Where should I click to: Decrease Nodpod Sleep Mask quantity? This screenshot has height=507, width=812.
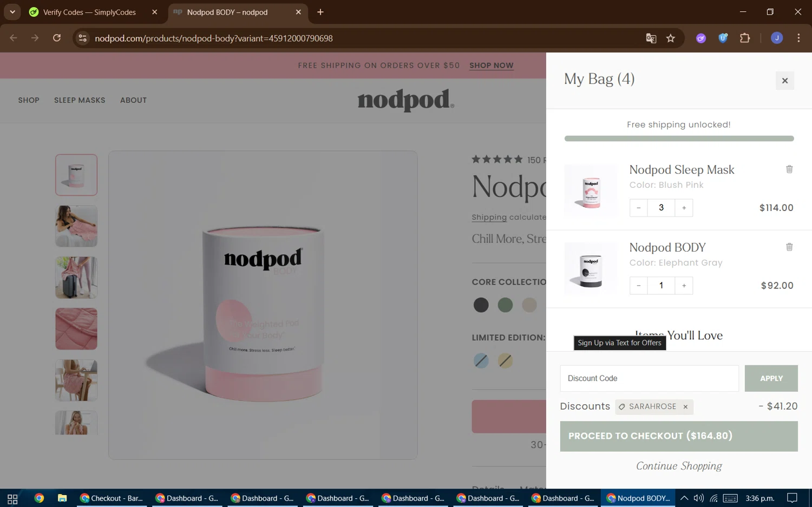[639, 208]
